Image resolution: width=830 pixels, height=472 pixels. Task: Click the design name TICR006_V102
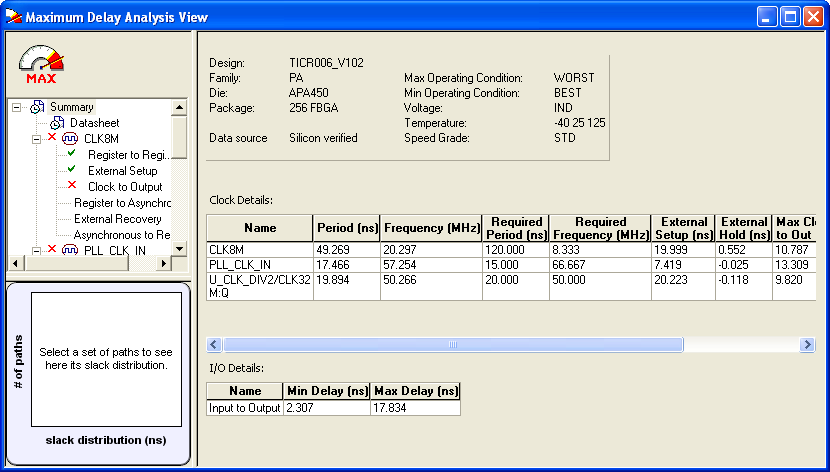pos(326,63)
